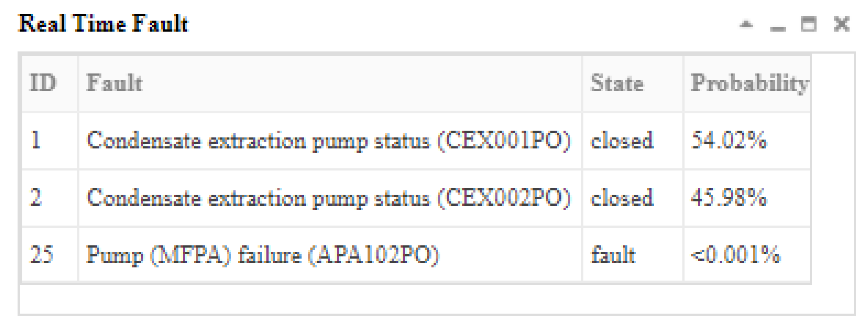Image resolution: width=868 pixels, height=328 pixels.
Task: Click the 54.02% probability cell
Action: [x=729, y=140]
